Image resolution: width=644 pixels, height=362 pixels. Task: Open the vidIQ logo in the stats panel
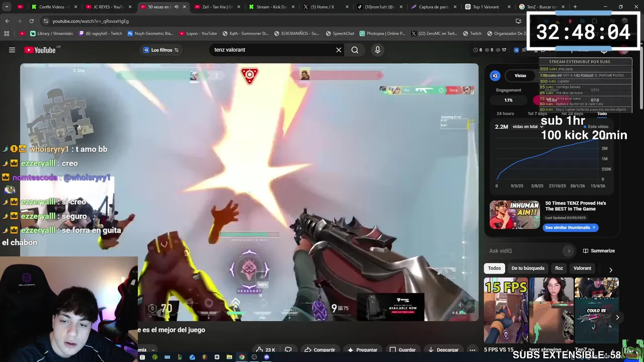coord(495,76)
